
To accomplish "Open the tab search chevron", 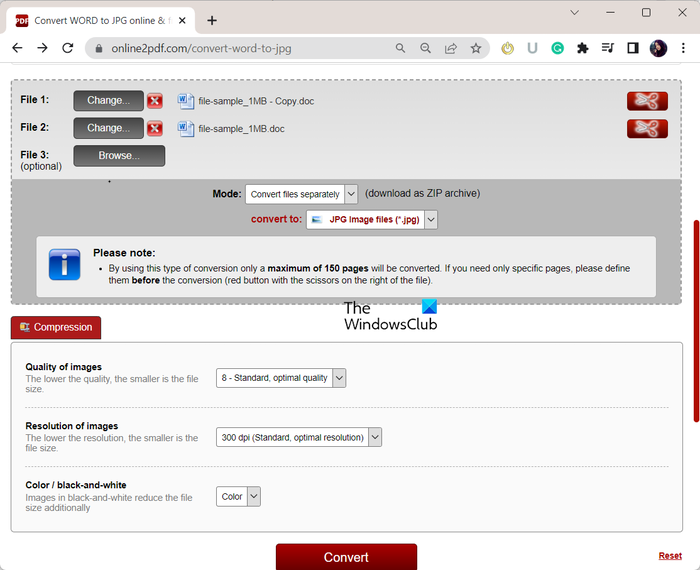I will pyautogui.click(x=575, y=12).
